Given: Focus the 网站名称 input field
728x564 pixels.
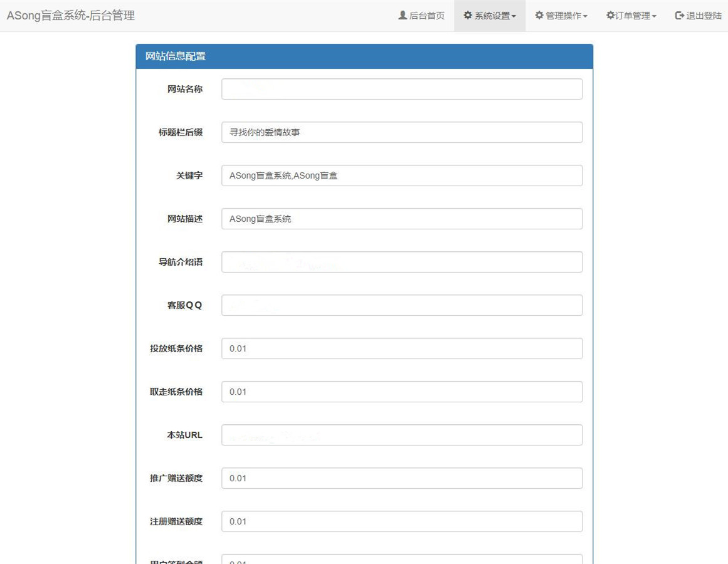Looking at the screenshot, I should [x=402, y=89].
